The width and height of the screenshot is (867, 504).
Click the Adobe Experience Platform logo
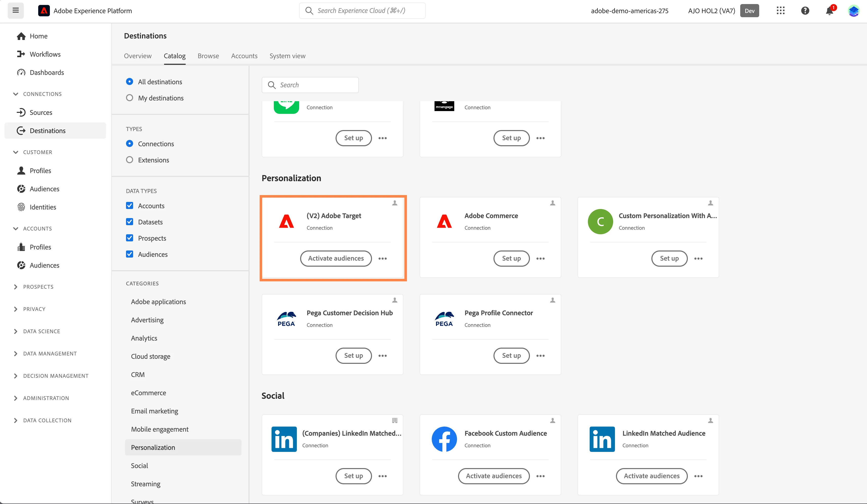44,11
